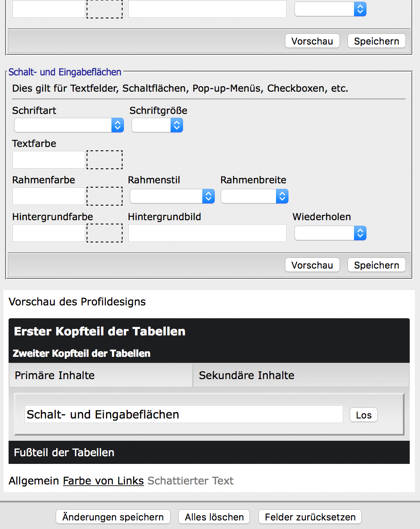Expand the Rahmenstil dropdown

click(x=172, y=196)
